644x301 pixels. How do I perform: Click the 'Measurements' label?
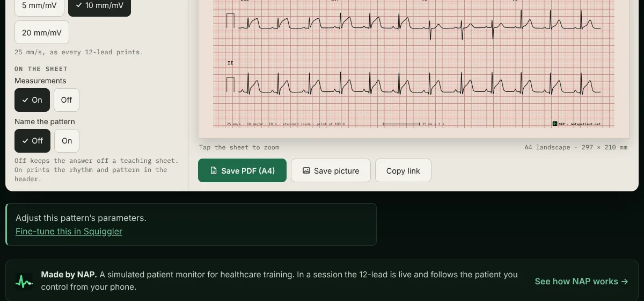[x=40, y=81]
